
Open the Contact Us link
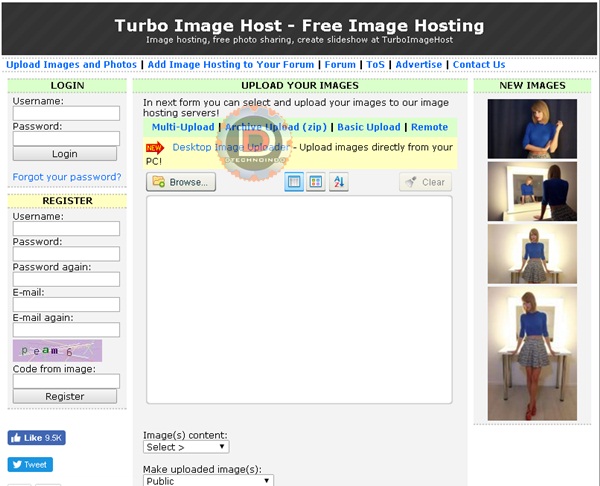(x=479, y=64)
